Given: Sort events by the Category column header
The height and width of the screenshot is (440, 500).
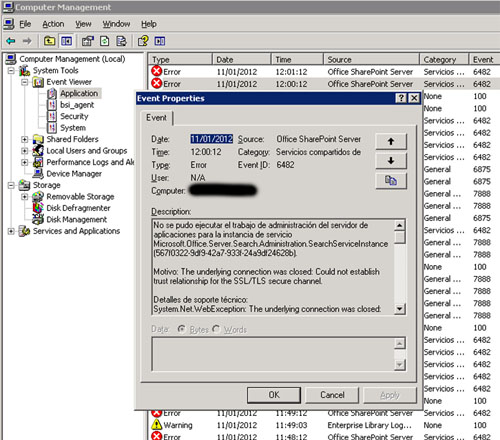Looking at the screenshot, I should tap(444, 59).
